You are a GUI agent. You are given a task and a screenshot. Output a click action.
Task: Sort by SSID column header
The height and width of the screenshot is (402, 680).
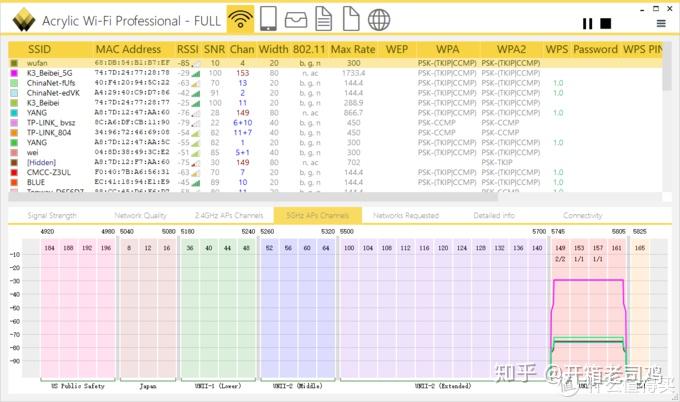click(39, 49)
